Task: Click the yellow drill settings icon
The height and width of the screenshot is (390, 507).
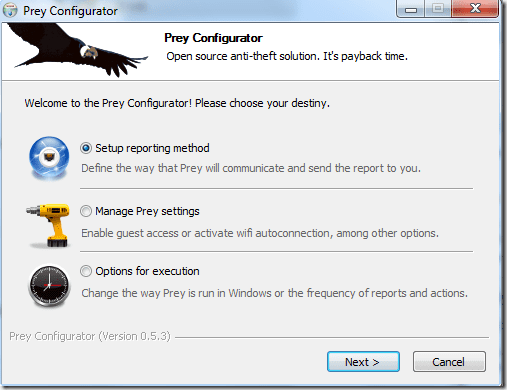Action: click(x=48, y=226)
